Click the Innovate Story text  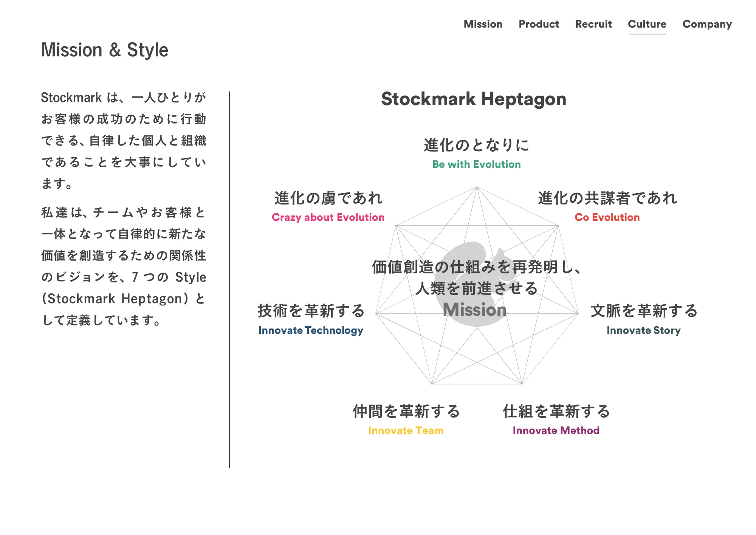(644, 330)
